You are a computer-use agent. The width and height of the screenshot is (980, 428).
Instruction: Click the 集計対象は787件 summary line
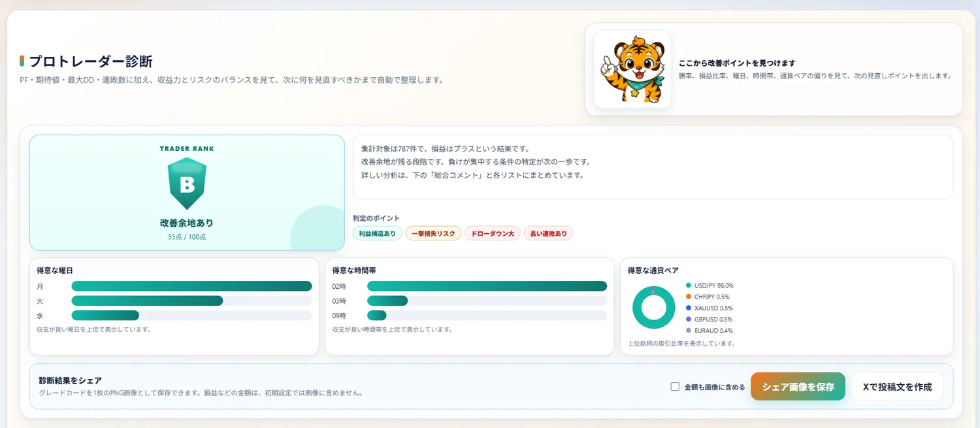[446, 148]
